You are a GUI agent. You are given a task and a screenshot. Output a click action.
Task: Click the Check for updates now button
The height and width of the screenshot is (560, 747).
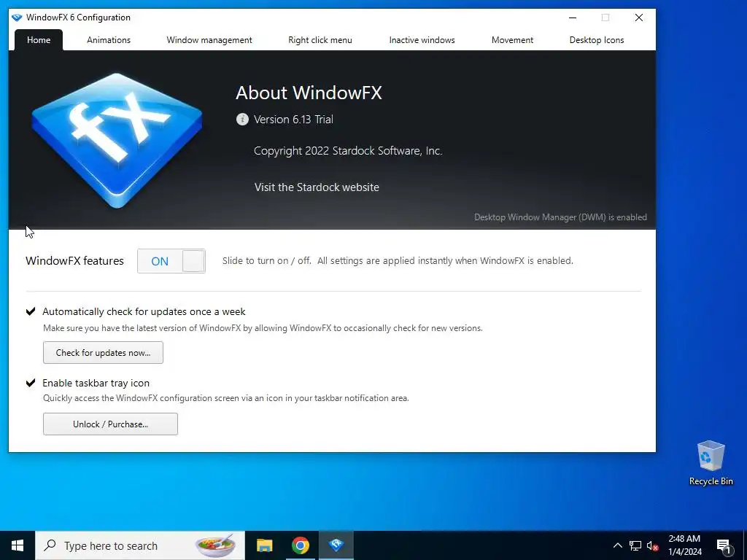[x=103, y=352]
